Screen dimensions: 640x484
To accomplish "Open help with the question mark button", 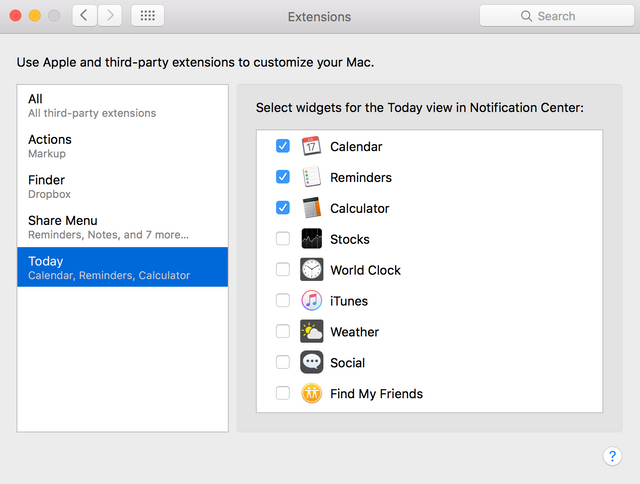I will (x=612, y=456).
